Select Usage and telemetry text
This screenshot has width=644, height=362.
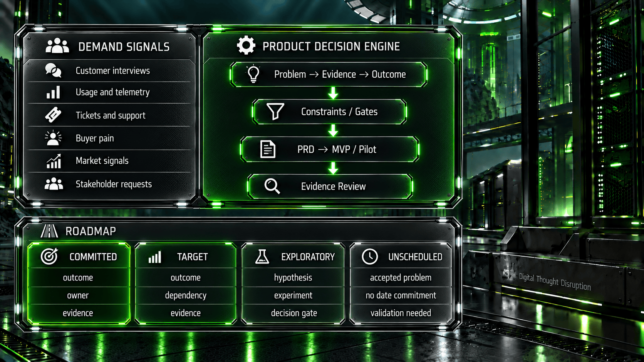point(112,92)
